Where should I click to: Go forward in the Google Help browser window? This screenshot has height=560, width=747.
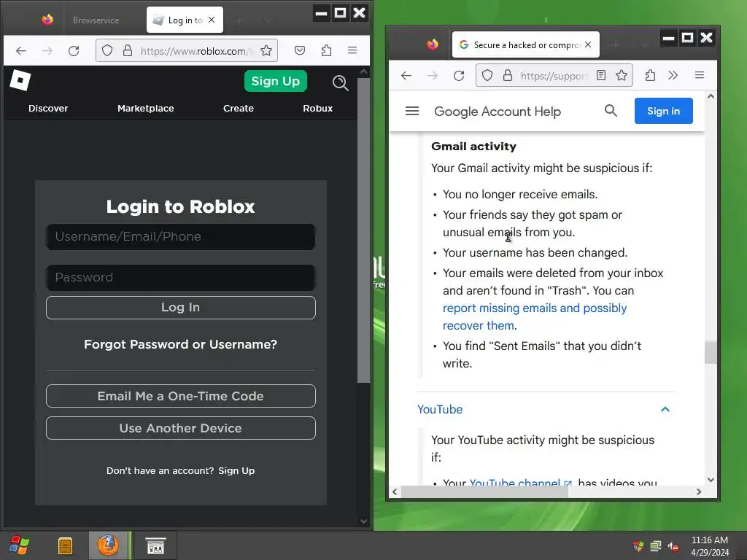[432, 75]
